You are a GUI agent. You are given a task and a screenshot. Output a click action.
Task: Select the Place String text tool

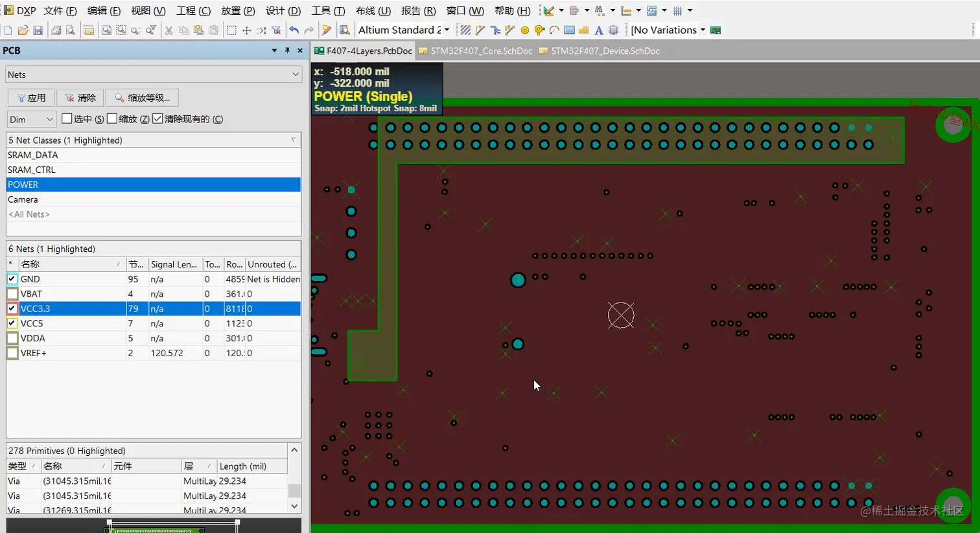(x=598, y=30)
